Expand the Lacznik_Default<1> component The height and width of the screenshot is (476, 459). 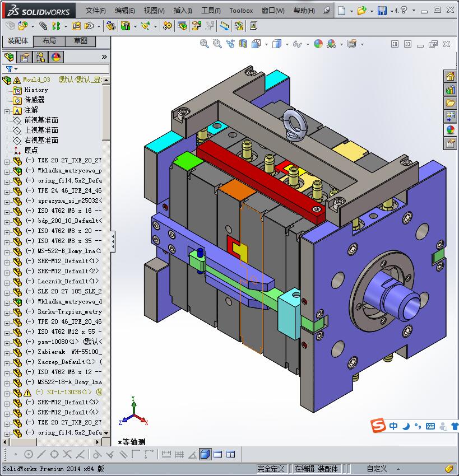click(x=7, y=281)
